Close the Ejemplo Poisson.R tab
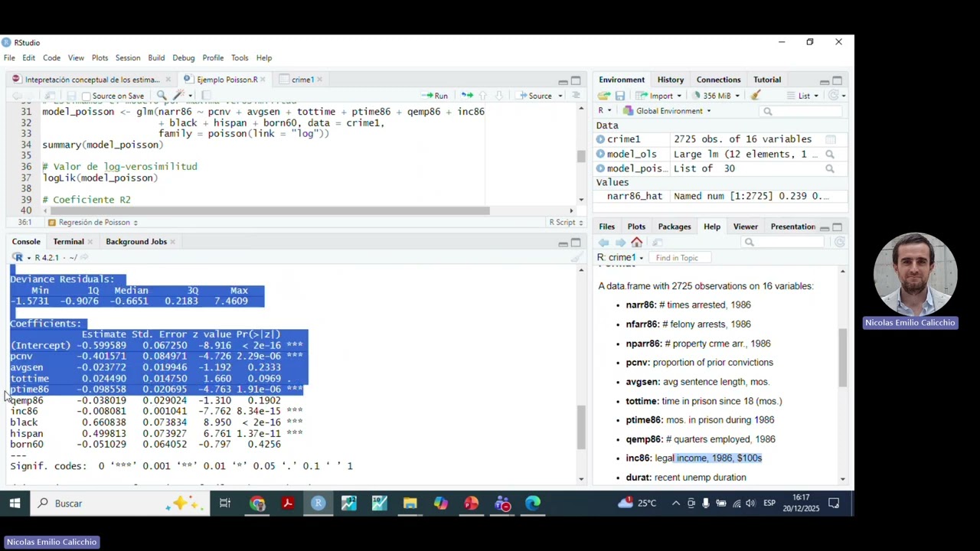This screenshot has width=980, height=551. [x=263, y=80]
